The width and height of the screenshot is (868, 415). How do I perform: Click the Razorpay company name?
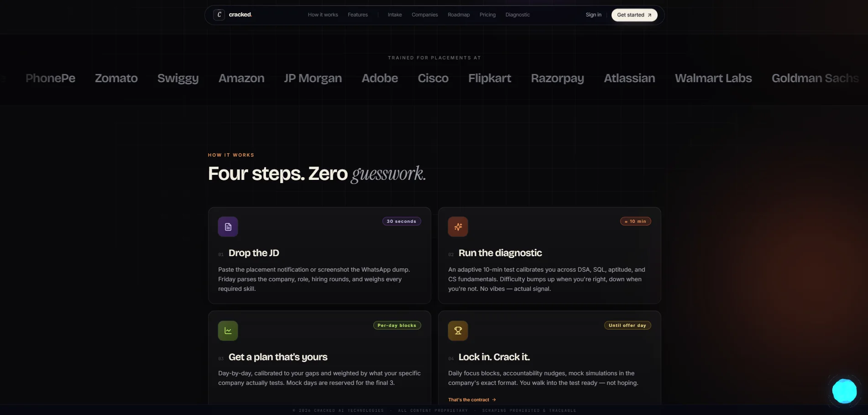(558, 79)
